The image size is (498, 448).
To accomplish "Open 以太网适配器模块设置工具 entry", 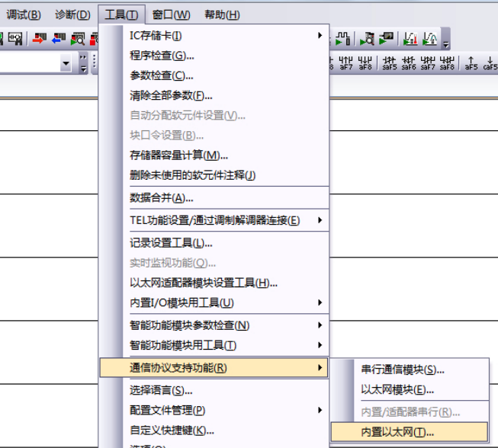I will coord(203,283).
